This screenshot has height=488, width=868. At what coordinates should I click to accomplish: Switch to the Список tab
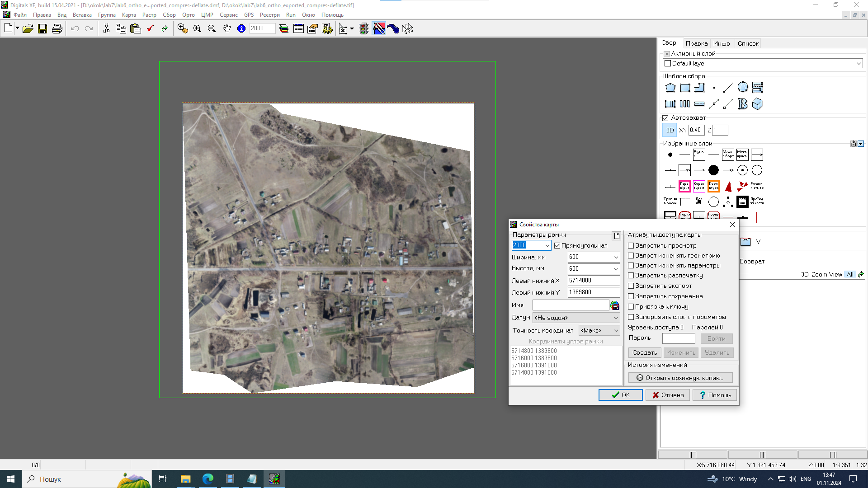pos(748,44)
